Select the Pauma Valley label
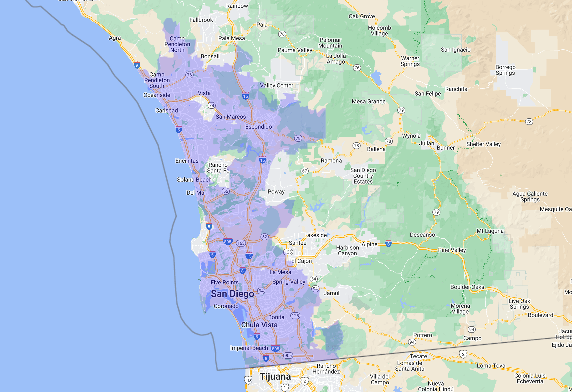This screenshot has height=392, width=572. (295, 50)
